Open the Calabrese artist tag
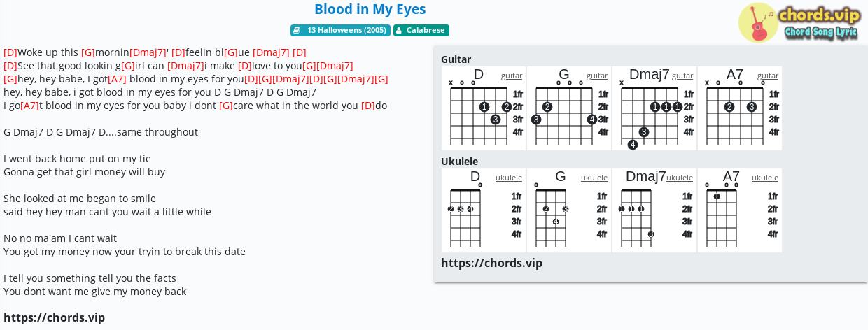The image size is (868, 330). [421, 30]
